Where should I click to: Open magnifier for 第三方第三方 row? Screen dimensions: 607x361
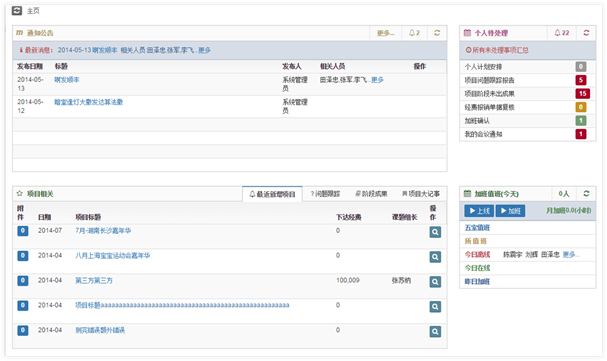(x=435, y=282)
